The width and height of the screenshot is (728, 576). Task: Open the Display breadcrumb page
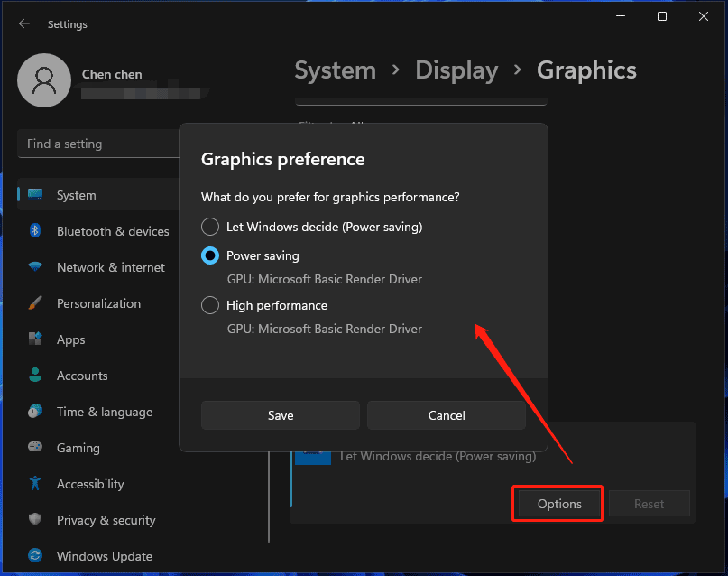pyautogui.click(x=456, y=70)
